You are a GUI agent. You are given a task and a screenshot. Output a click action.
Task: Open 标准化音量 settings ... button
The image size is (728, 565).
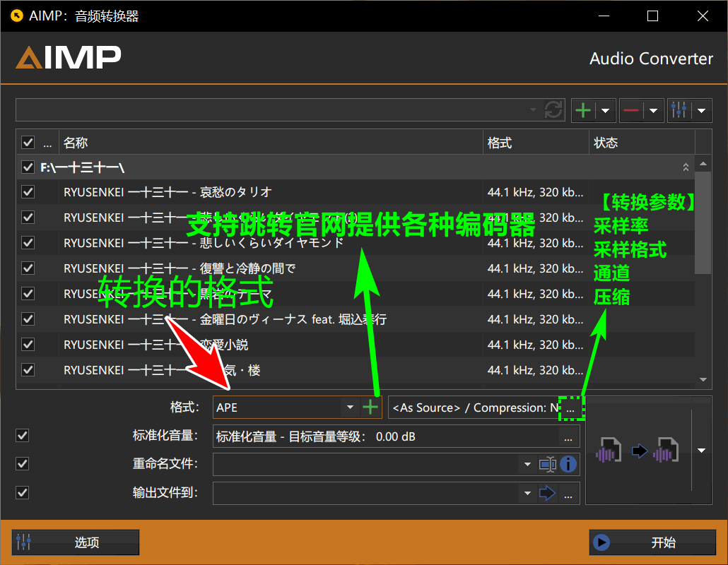pos(568,436)
